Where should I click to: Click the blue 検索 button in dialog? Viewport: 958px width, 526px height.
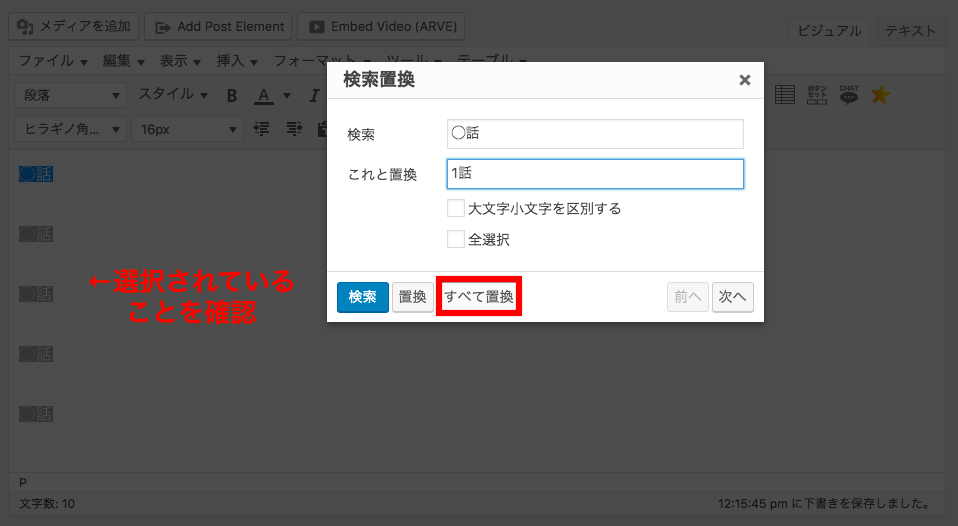click(x=363, y=297)
